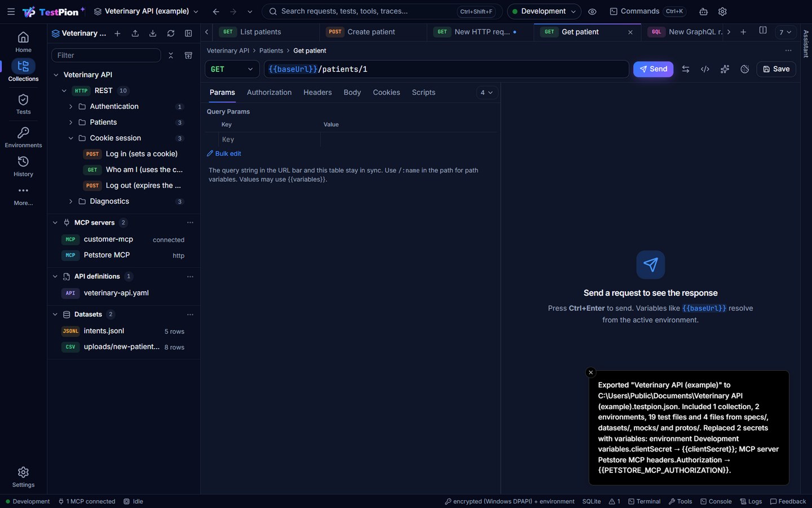The width and height of the screenshot is (812, 508).
Task: Switch to the Authorization tab
Action: [x=269, y=93]
